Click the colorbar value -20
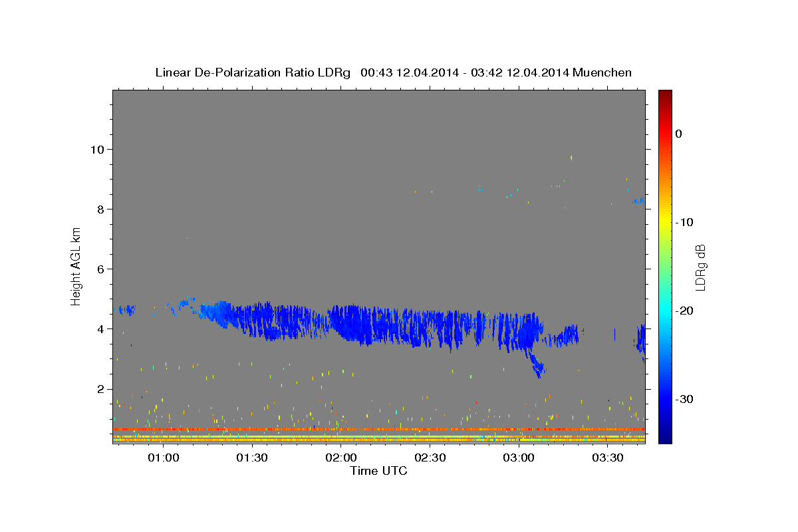The image size is (798, 532). (x=685, y=311)
